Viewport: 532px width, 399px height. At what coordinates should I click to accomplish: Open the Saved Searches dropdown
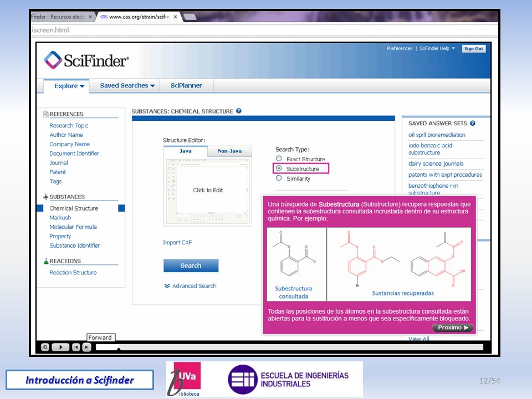tap(127, 85)
